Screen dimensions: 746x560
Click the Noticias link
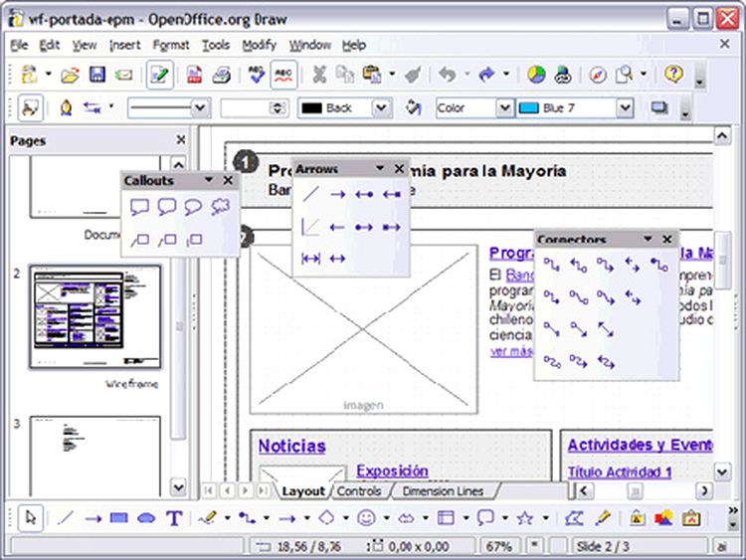292,446
